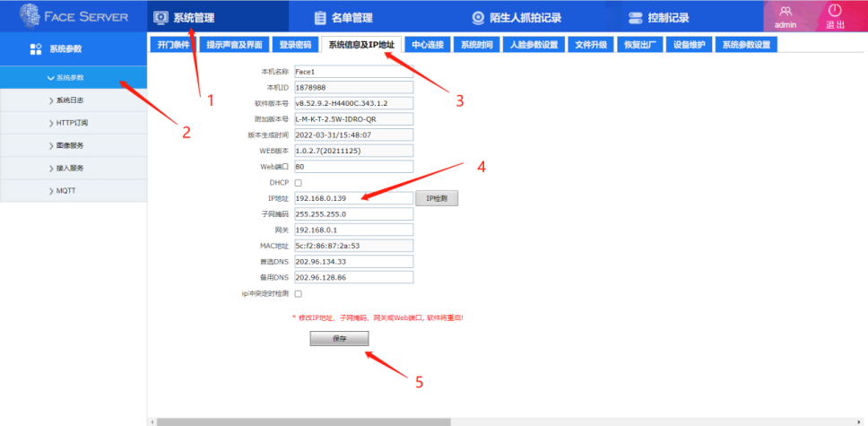
Task: Click the 退出 power icon
Action: pos(836,10)
